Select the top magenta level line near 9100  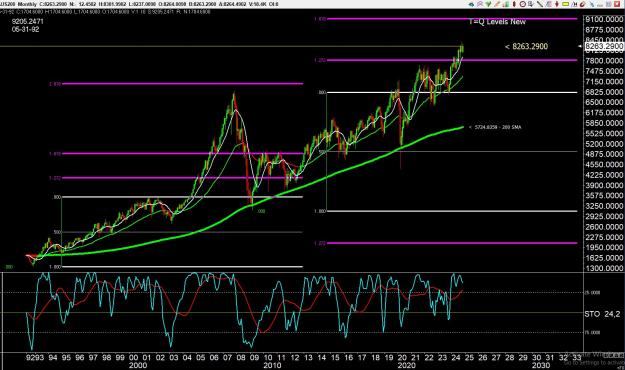tap(452, 19)
